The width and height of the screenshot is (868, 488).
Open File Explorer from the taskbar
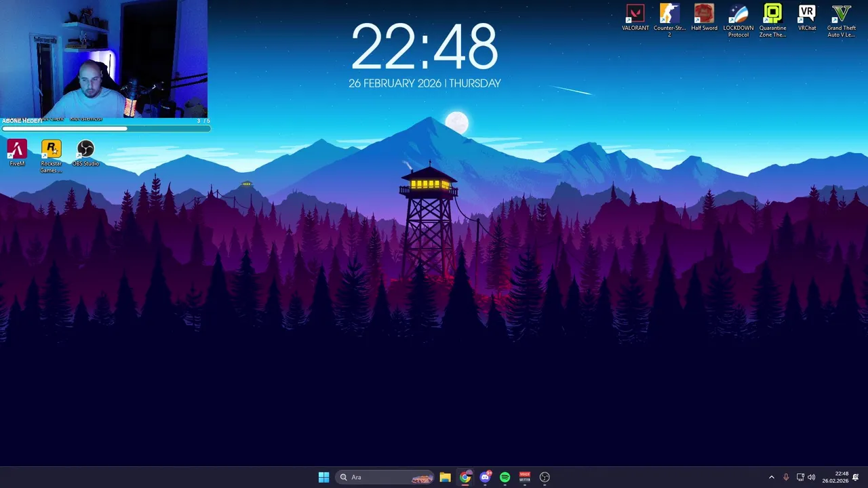pos(445,477)
